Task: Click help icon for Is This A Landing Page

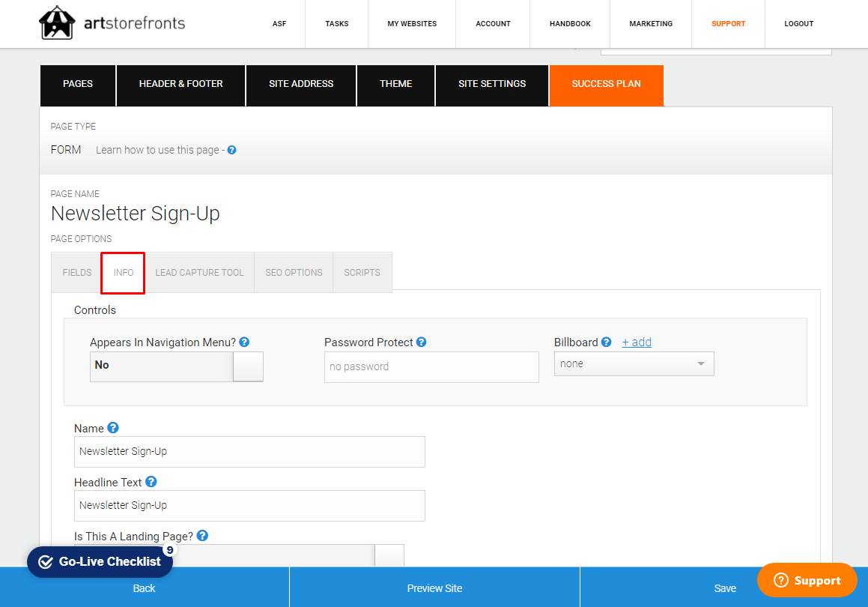Action: click(x=203, y=536)
